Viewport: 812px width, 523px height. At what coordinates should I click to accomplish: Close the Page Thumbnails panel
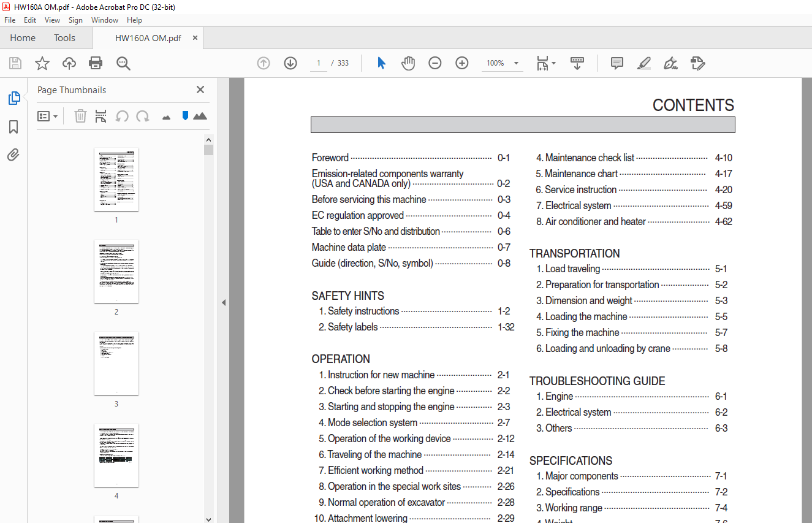pyautogui.click(x=200, y=90)
